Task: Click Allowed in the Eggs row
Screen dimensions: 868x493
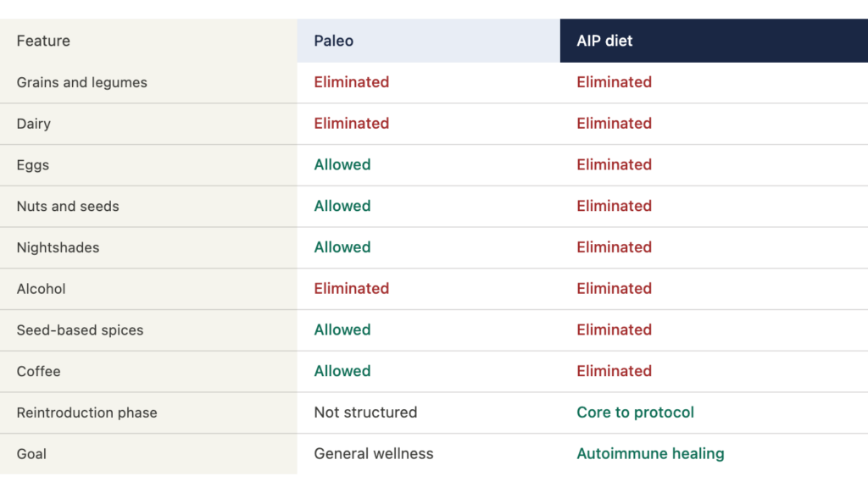Action: pos(342,164)
